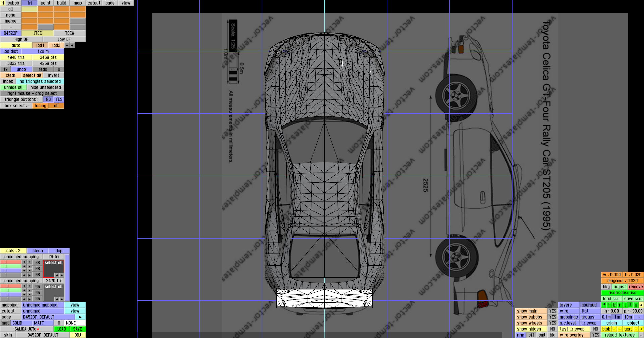Click the right arrow under 26 tri select all
This screenshot has height=338, width=644.
(x=61, y=275)
